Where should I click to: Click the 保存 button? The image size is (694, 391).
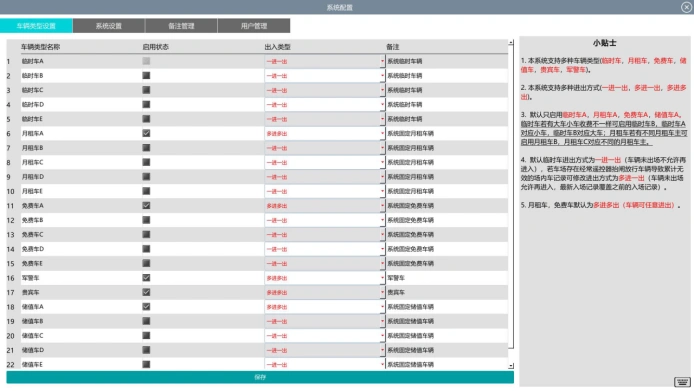260,377
